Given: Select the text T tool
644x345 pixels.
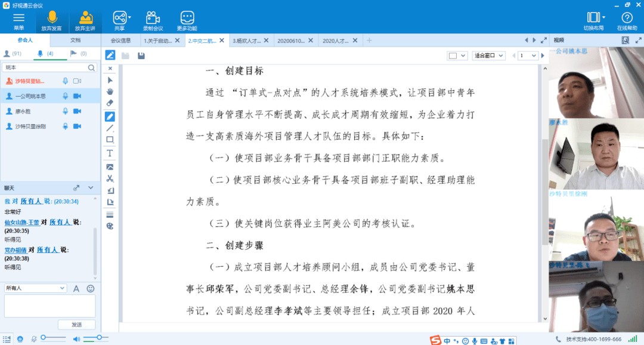Looking at the screenshot, I should pos(110,153).
